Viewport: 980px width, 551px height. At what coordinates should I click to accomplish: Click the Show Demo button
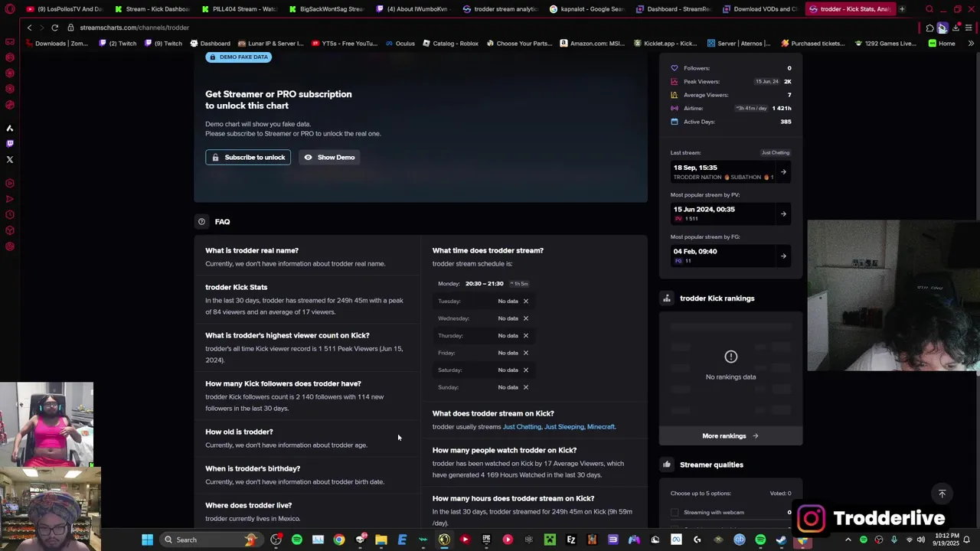click(329, 158)
